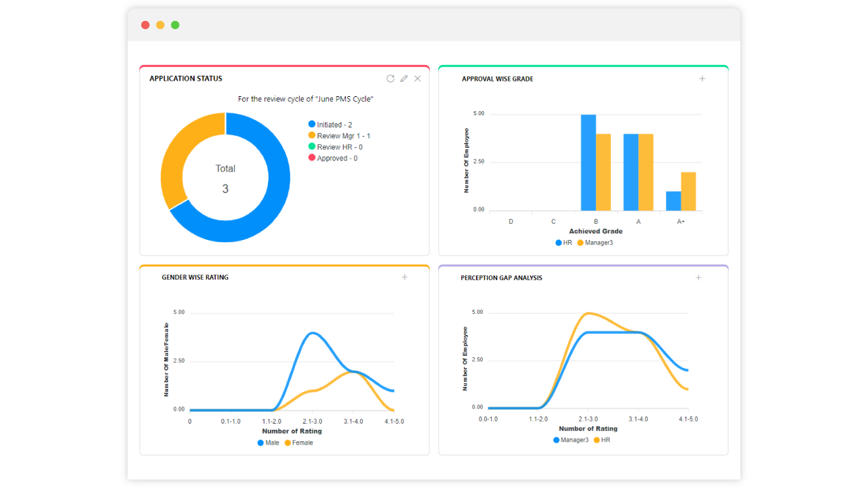The image size is (868, 488).
Task: Click the green zoom traffic light button
Action: (x=175, y=24)
